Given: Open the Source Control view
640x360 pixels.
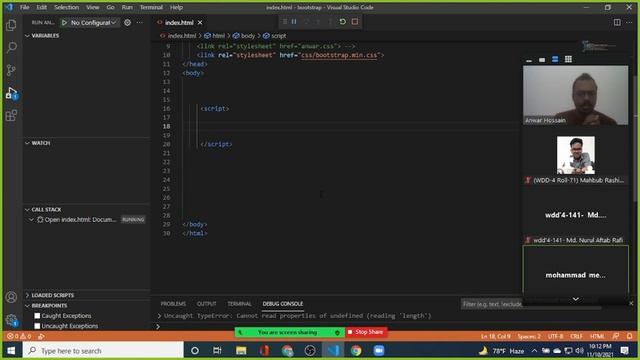Looking at the screenshot, I should pos(11,70).
